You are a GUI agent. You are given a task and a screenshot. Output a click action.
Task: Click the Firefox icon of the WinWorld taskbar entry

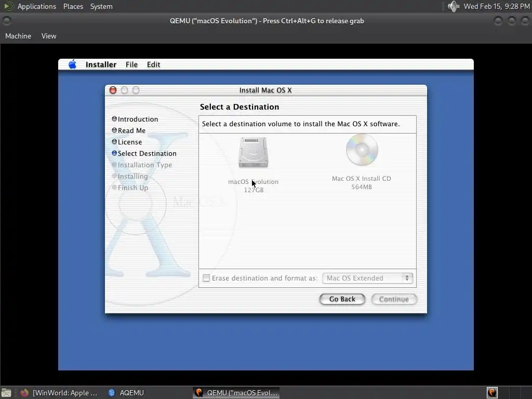point(24,393)
